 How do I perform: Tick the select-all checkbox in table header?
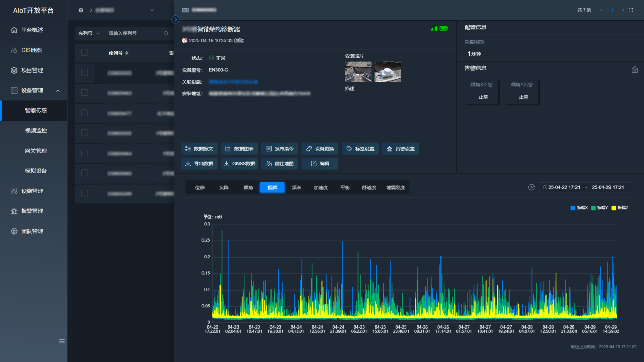[84, 52]
